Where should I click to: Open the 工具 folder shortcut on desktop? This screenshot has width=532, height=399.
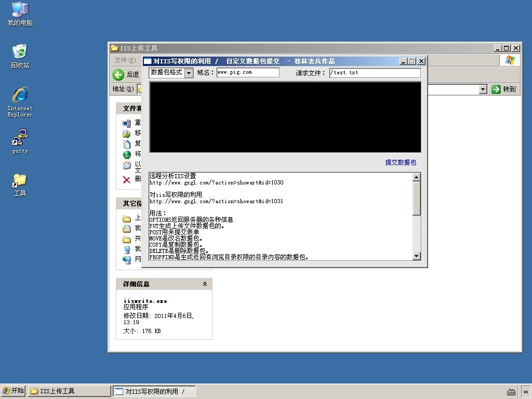click(x=20, y=185)
